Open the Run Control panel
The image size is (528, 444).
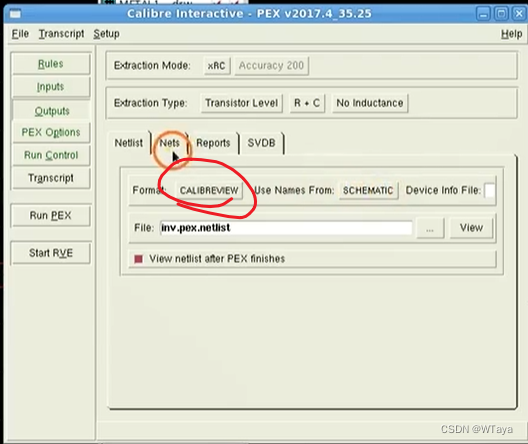(x=51, y=155)
